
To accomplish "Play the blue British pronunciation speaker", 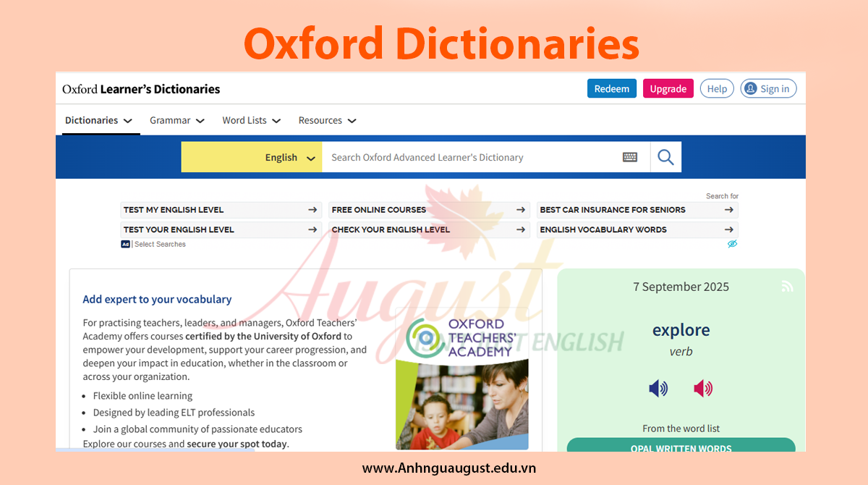I will pos(658,389).
